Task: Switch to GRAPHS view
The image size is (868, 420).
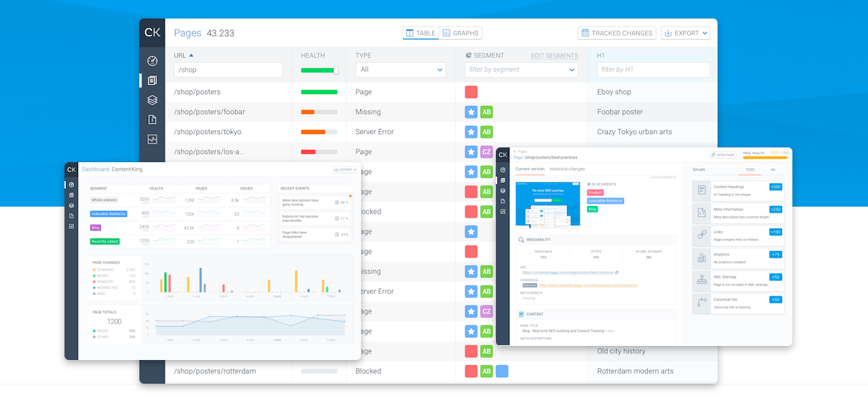Action: [460, 33]
